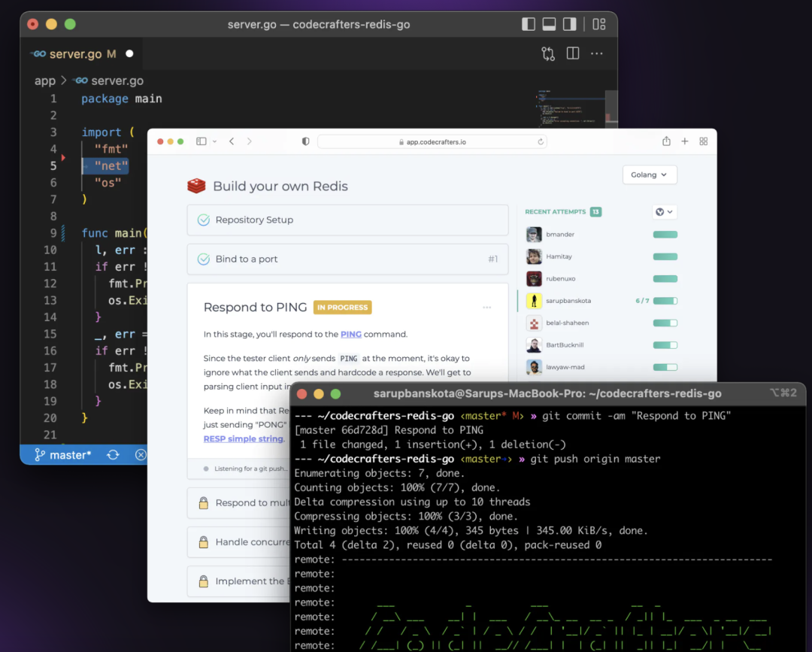
Task: Open Customize Layout icon in VS Code title bar
Action: tap(599, 24)
